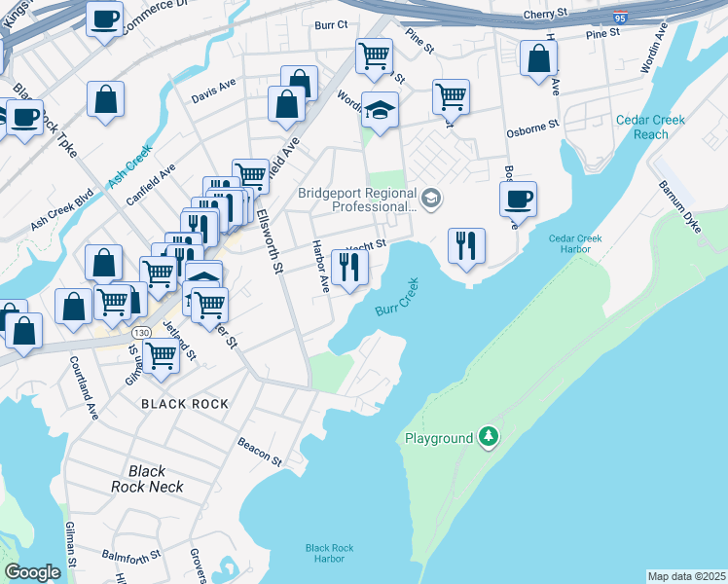The width and height of the screenshot is (728, 584).
Task: Open the Google logo link
Action: point(33,572)
